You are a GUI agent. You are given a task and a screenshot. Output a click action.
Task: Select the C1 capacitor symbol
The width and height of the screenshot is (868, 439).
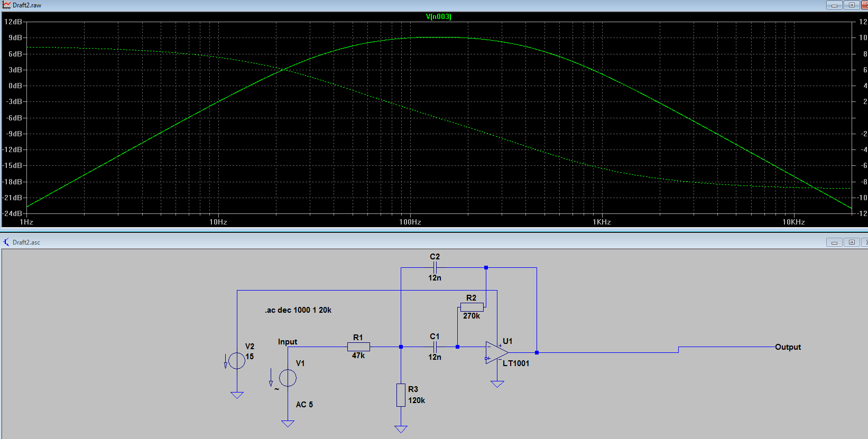(435, 347)
